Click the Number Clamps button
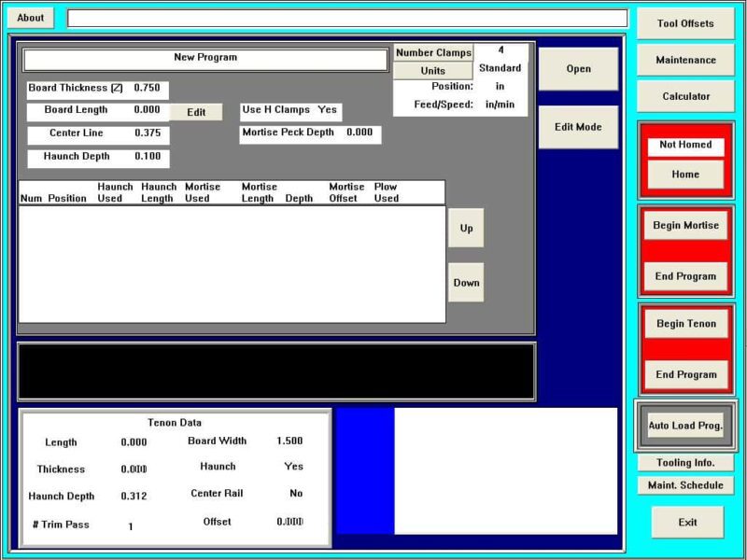The image size is (747, 560). 433,53
